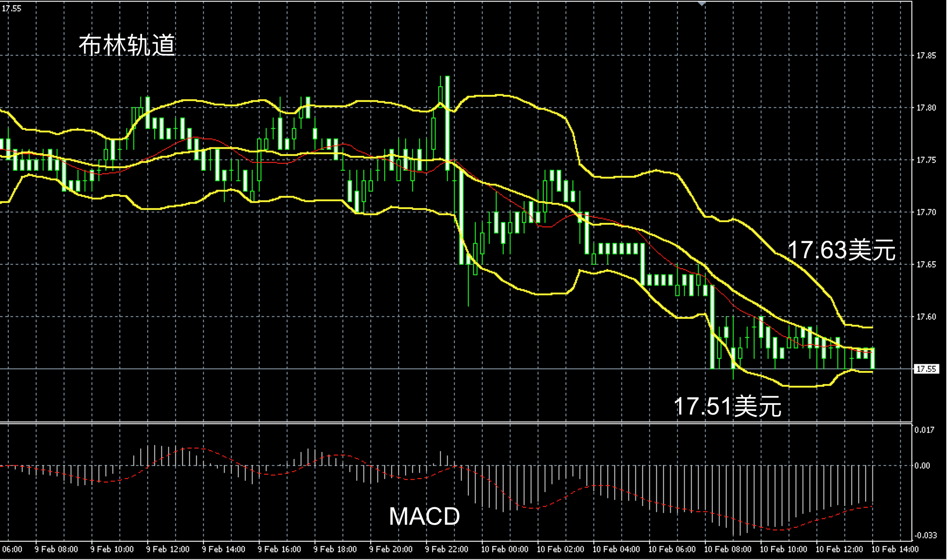Click the 10 Feb 02:00 time label
This screenshot has width=948, height=560.
pyautogui.click(x=560, y=550)
